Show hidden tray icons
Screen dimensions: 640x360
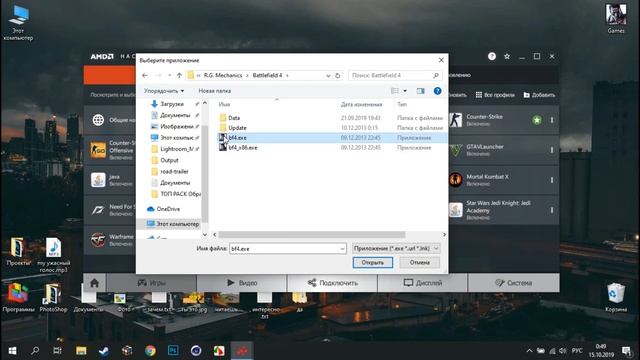tap(529, 351)
